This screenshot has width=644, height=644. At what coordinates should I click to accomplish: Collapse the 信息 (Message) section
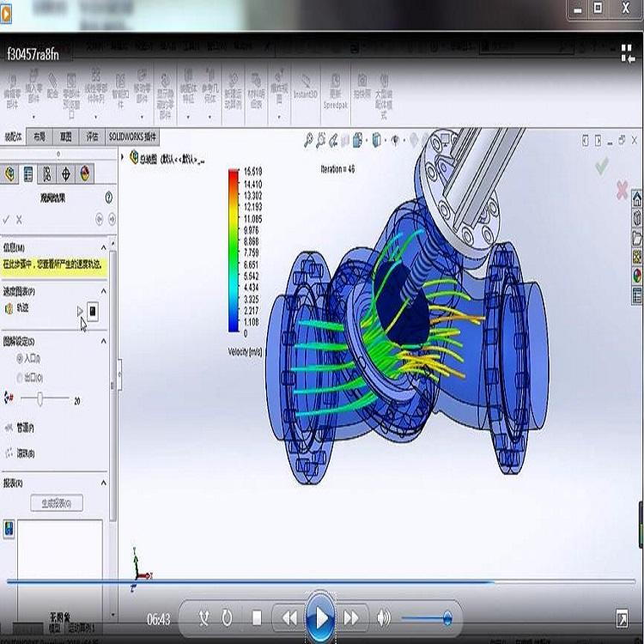(x=104, y=247)
